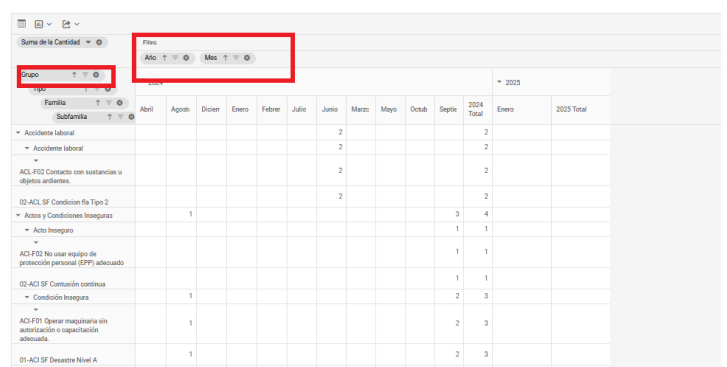Image resolution: width=727 pixels, height=367 pixels.
Task: Open the filter icon on Grupo chip
Action: pyautogui.click(x=85, y=75)
